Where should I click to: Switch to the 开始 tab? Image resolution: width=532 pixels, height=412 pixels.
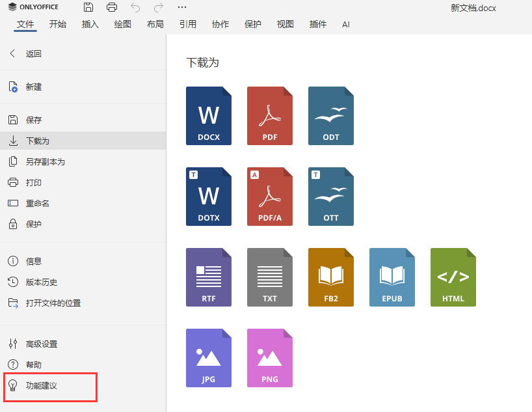click(58, 24)
